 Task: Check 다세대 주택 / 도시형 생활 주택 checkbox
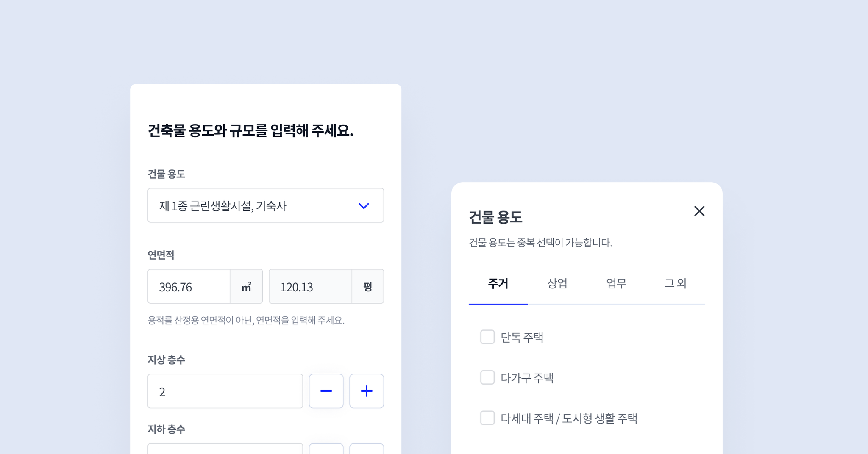click(487, 418)
